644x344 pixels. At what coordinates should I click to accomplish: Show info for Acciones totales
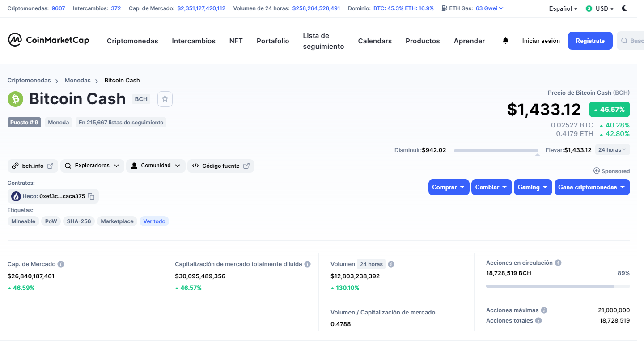coord(538,320)
